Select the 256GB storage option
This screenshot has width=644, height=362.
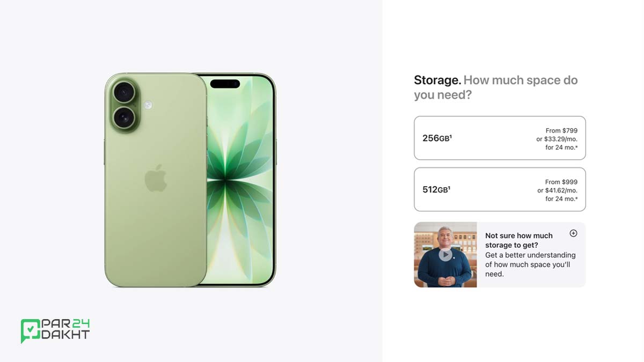500,138
